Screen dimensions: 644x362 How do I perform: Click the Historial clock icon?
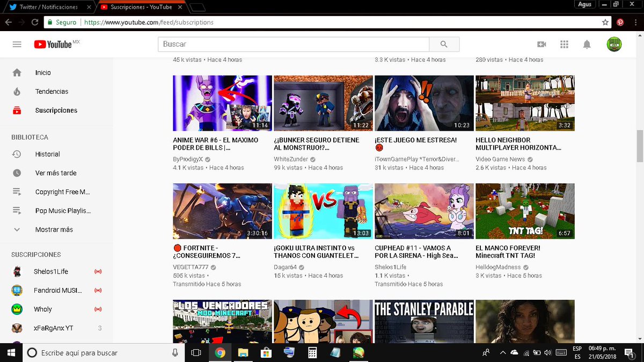[17, 154]
